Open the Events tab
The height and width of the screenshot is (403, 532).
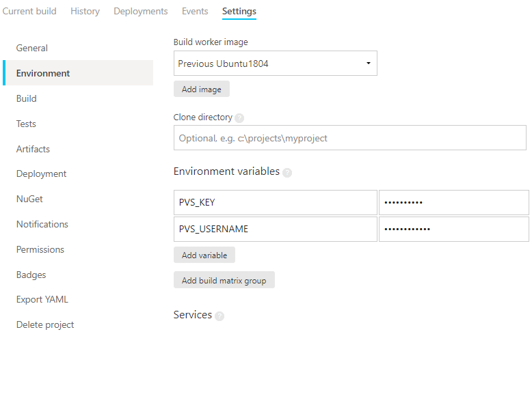pos(195,12)
